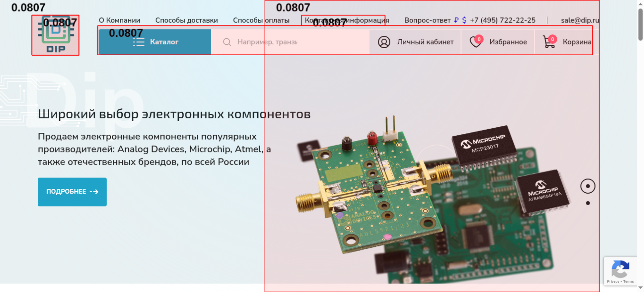Click into the product search field
This screenshot has height=292, width=644.
point(290,42)
